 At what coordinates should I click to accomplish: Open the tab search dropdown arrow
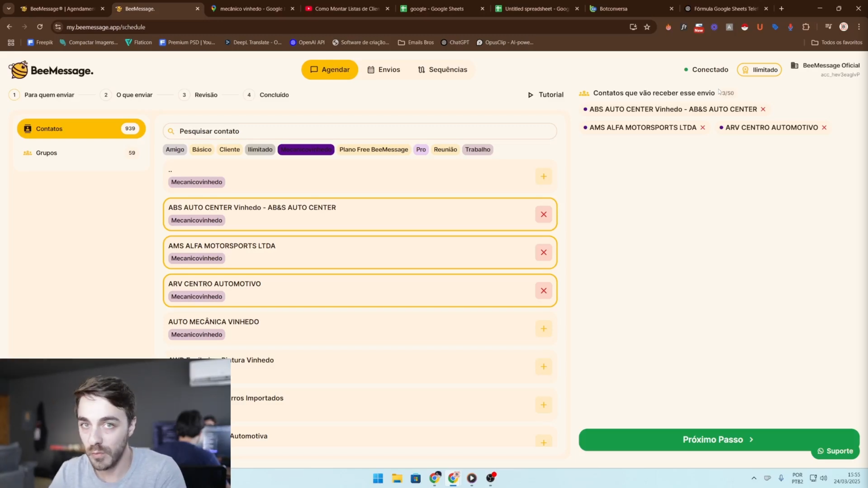[x=9, y=9]
